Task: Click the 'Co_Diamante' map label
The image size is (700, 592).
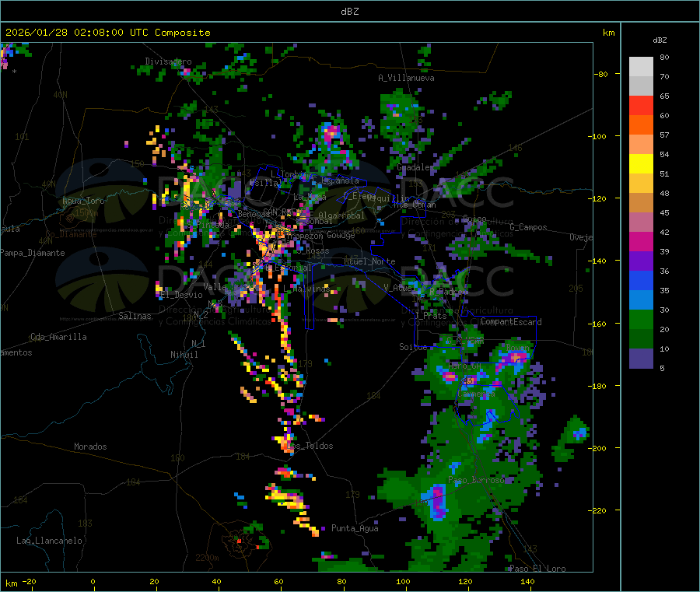Action: coord(71,234)
